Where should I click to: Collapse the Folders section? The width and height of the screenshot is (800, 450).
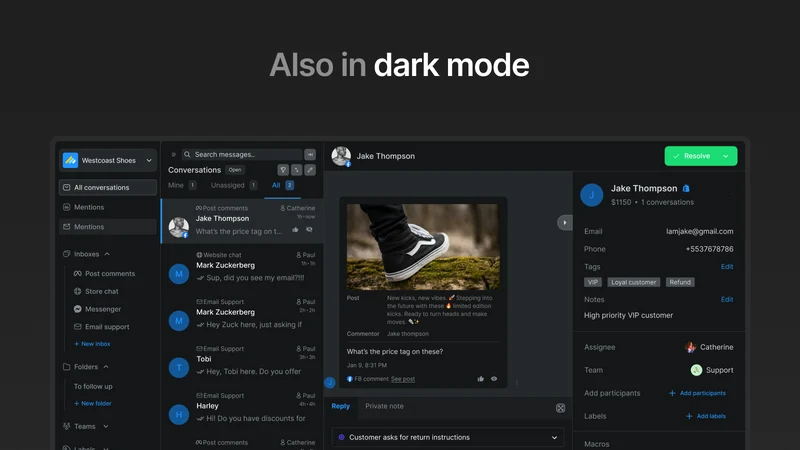click(106, 367)
